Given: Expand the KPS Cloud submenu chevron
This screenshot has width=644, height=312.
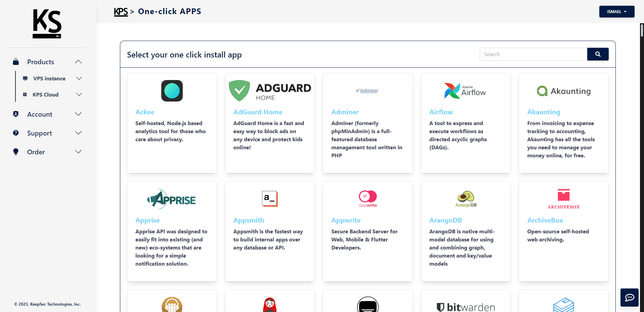Looking at the screenshot, I should [x=79, y=94].
